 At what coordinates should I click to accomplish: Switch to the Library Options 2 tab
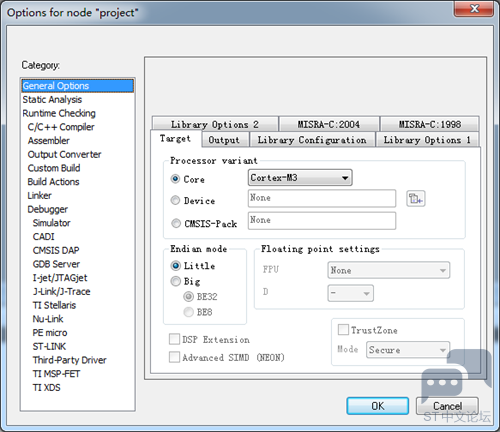[215, 124]
